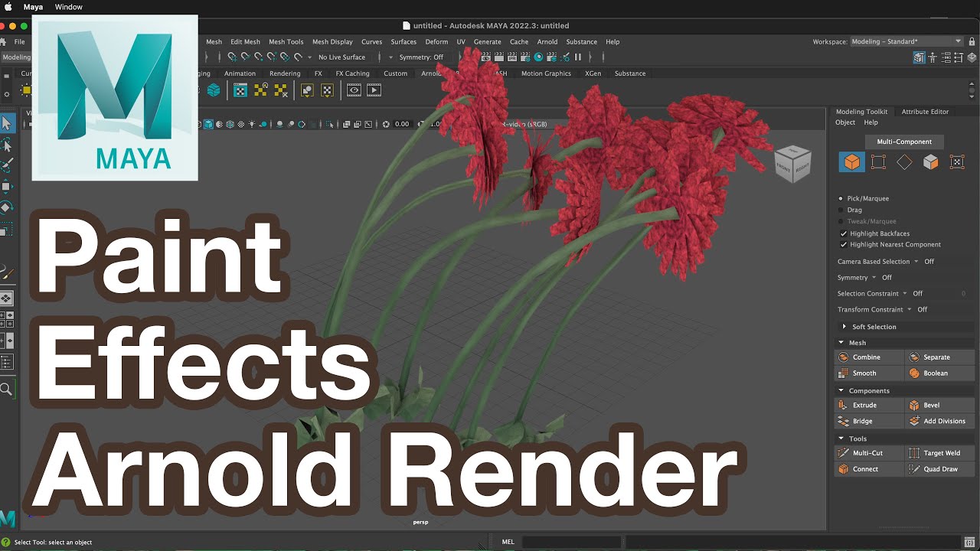The width and height of the screenshot is (980, 551).
Task: Activate the Paint Selection tool
Action: click(7, 165)
